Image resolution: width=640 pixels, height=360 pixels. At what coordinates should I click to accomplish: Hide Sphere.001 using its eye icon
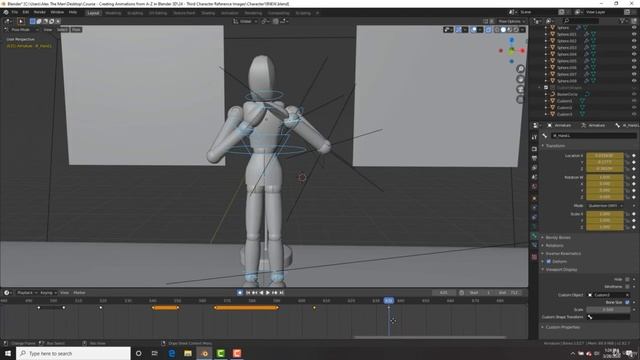click(x=634, y=34)
